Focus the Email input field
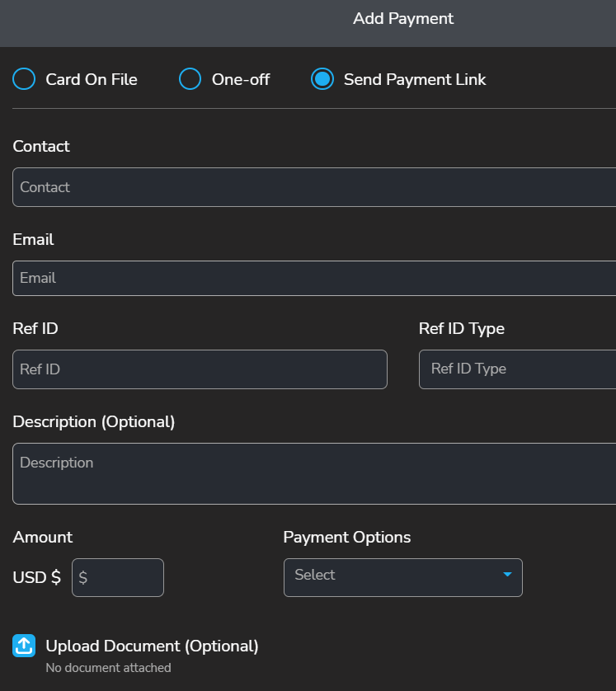Image resolution: width=616 pixels, height=691 pixels. click(313, 278)
